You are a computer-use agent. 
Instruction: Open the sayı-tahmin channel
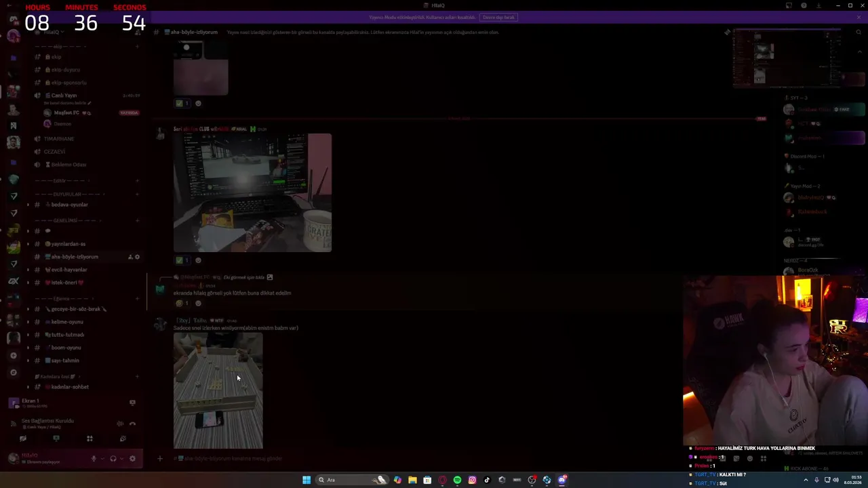[65, 361]
